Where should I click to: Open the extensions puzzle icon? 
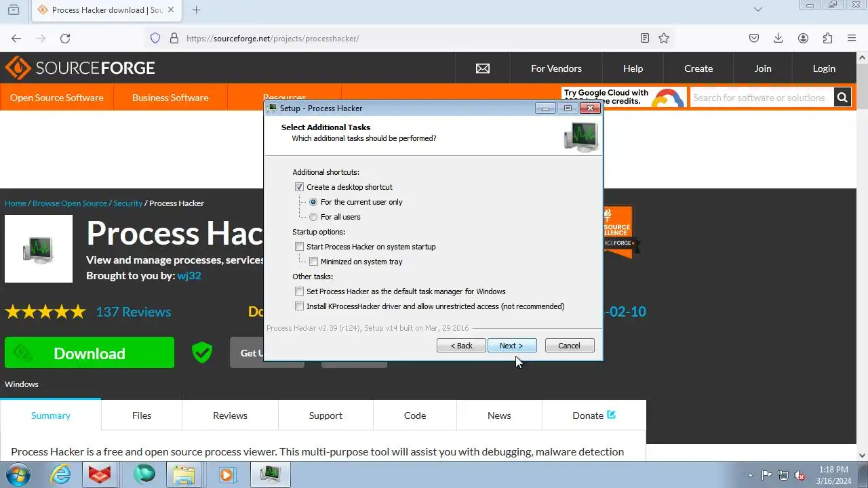coord(827,39)
